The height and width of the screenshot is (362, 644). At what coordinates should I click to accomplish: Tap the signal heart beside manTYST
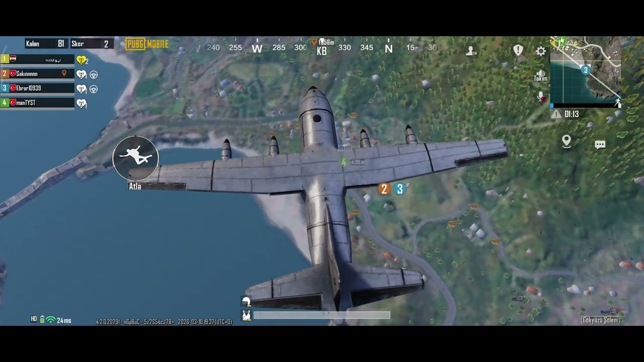pos(82,104)
